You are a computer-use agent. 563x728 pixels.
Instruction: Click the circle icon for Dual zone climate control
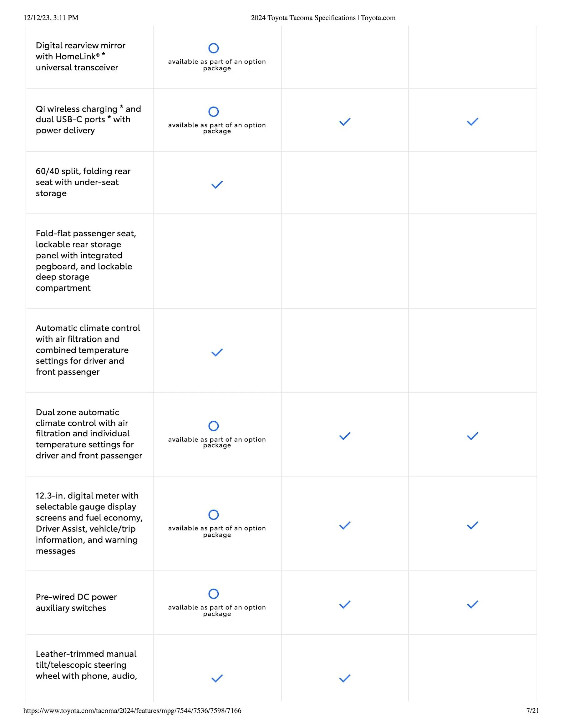pos(213,426)
